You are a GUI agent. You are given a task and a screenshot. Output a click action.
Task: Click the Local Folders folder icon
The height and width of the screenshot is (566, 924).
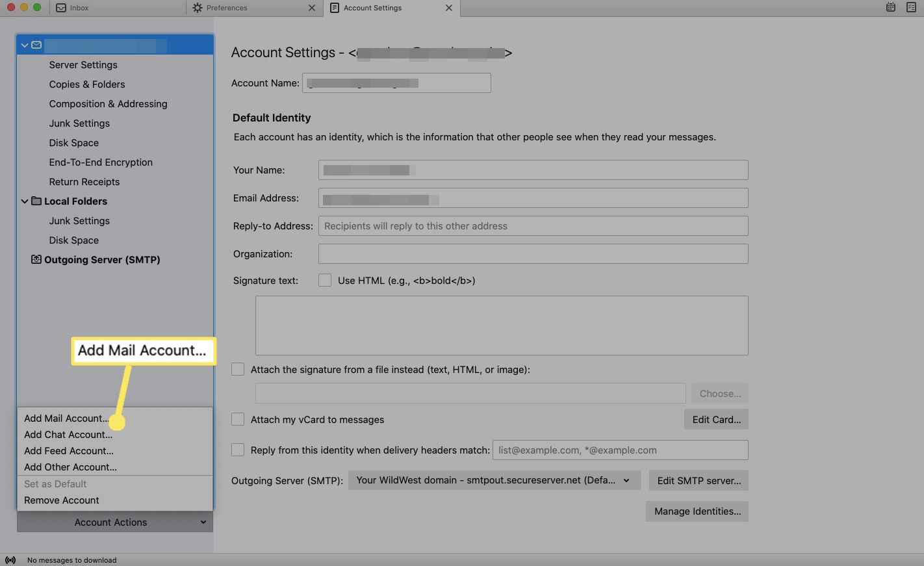[x=36, y=201]
